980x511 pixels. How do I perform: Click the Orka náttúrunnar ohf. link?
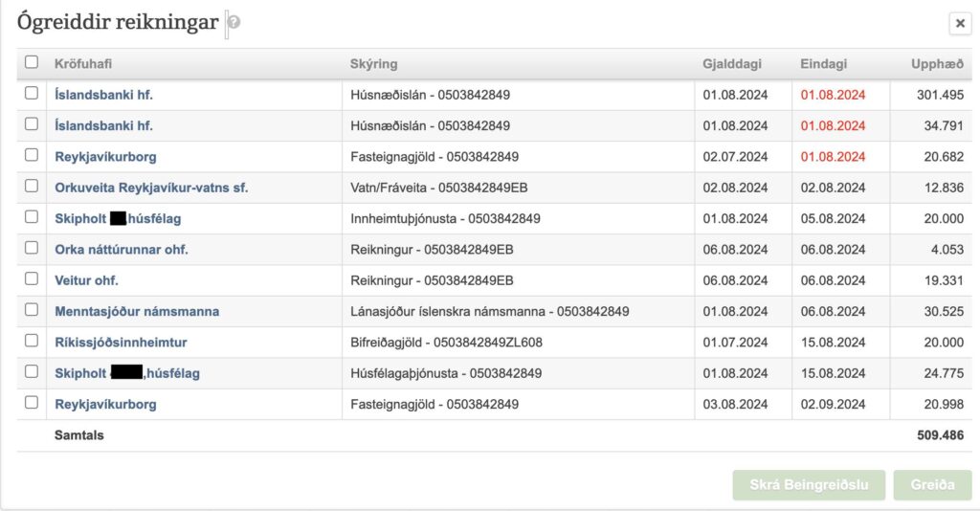(x=122, y=250)
